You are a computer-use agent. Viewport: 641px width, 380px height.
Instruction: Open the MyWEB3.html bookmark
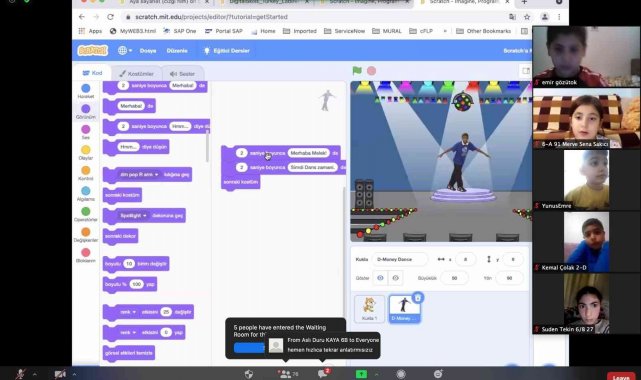point(133,31)
